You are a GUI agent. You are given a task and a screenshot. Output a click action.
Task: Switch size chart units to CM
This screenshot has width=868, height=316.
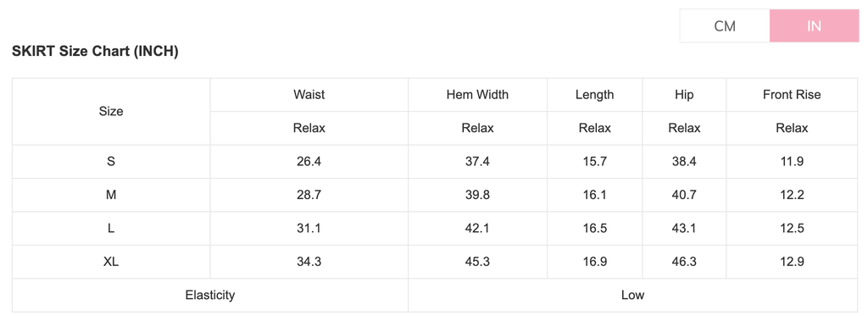click(x=725, y=26)
